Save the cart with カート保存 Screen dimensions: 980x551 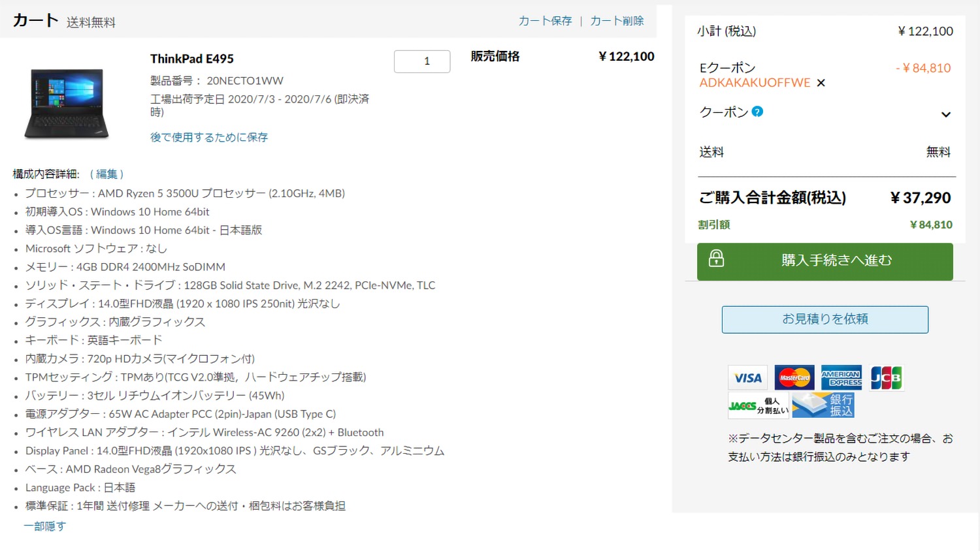(x=545, y=21)
